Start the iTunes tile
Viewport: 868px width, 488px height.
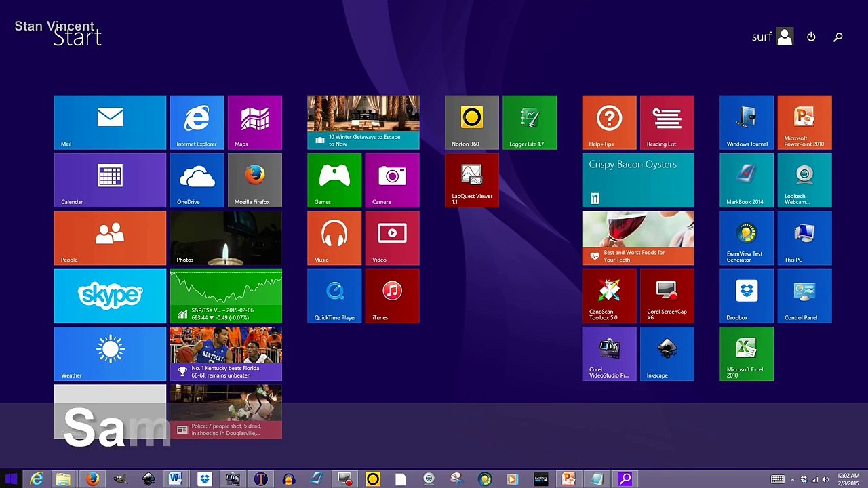pyautogui.click(x=392, y=296)
